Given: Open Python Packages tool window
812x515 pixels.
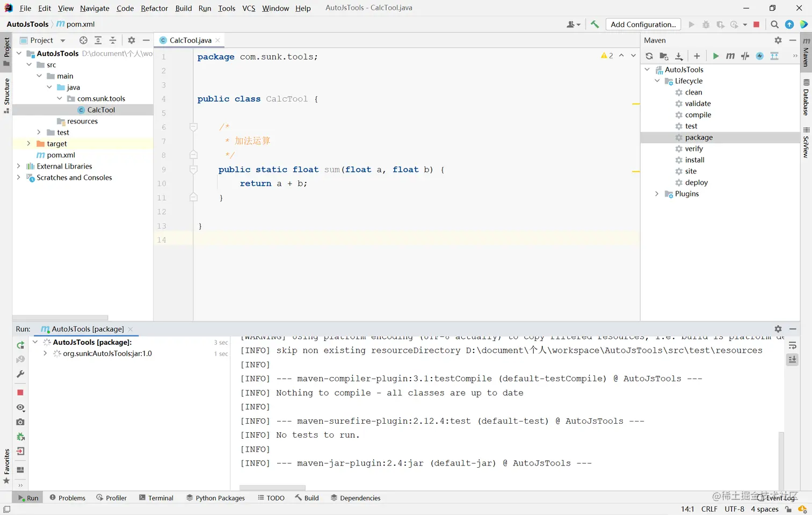Looking at the screenshot, I should click(x=215, y=498).
